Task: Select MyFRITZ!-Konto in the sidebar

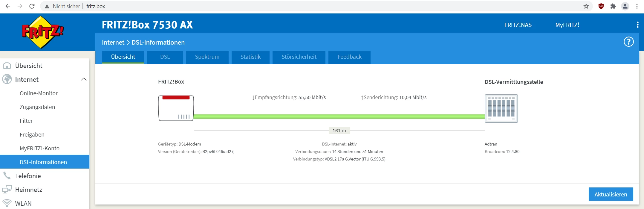Action: tap(45, 148)
